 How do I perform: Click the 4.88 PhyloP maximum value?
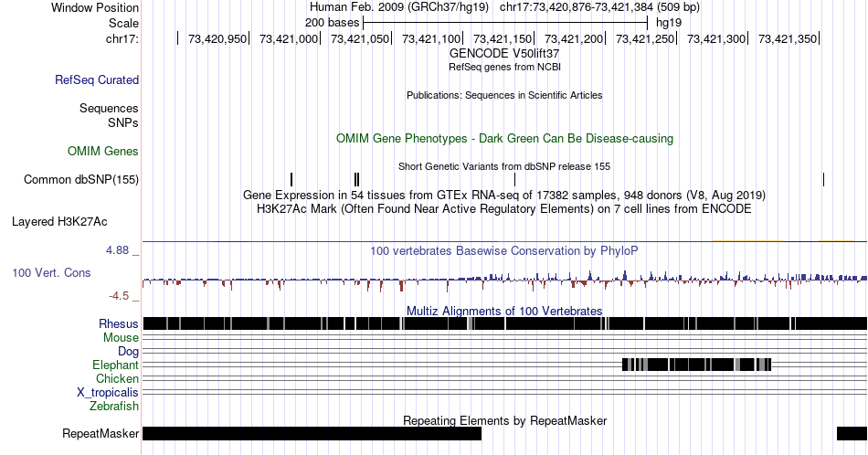tap(117, 250)
